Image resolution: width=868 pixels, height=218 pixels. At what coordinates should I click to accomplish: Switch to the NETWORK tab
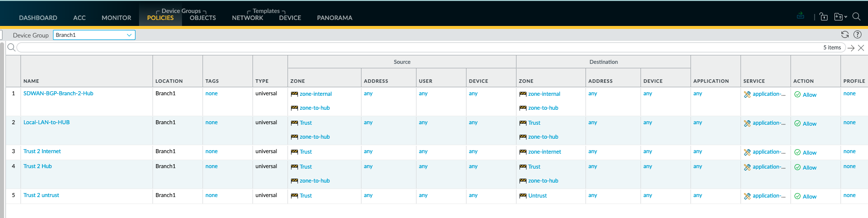(x=247, y=18)
